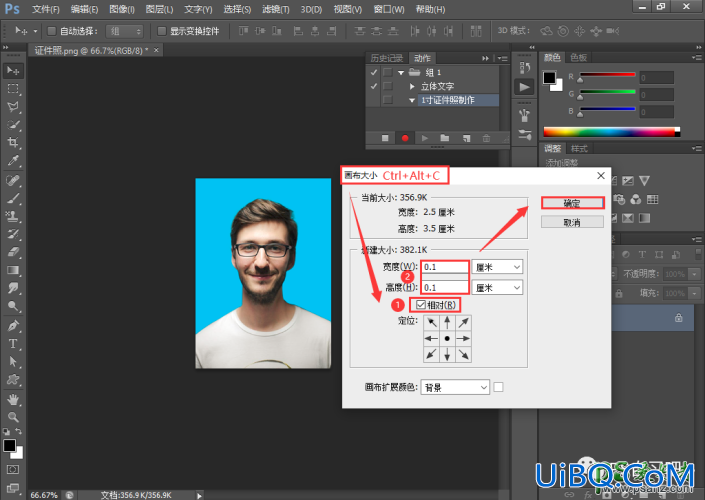Viewport: 705px width, 500px height.
Task: Click 取消 button in canvas dialog
Action: [572, 222]
